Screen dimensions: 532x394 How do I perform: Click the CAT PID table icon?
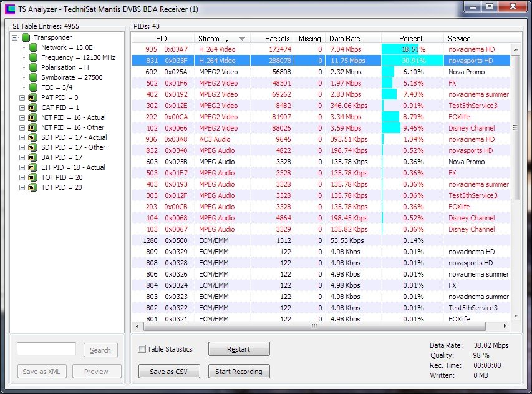tap(32, 107)
